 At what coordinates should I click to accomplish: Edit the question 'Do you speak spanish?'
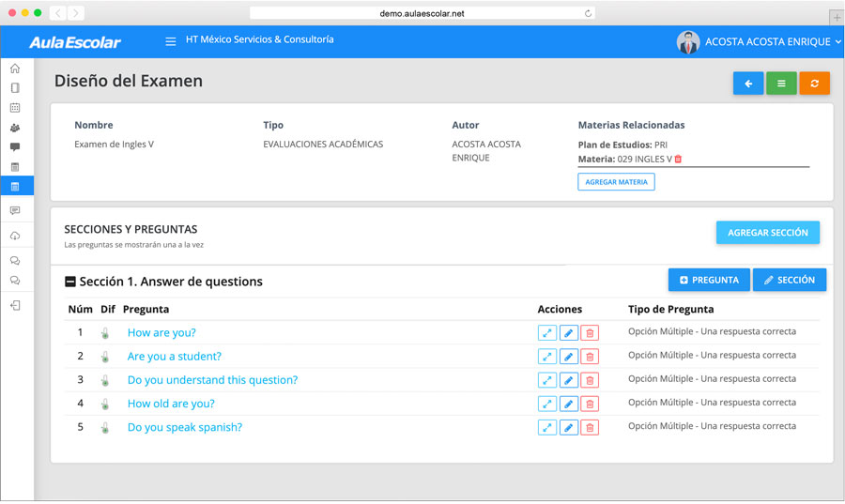click(569, 428)
